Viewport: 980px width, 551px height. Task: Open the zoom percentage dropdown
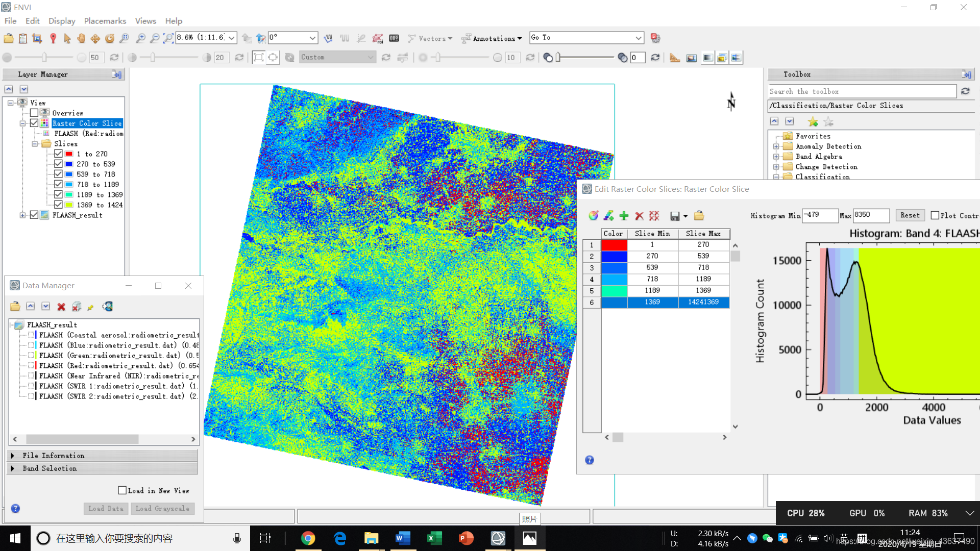(232, 38)
